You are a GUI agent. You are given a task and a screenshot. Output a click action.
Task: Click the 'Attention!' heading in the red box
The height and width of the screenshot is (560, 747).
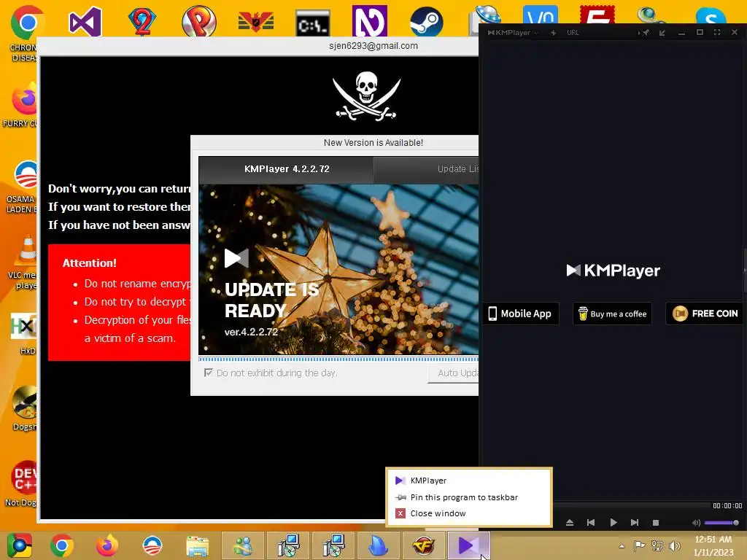pos(90,262)
